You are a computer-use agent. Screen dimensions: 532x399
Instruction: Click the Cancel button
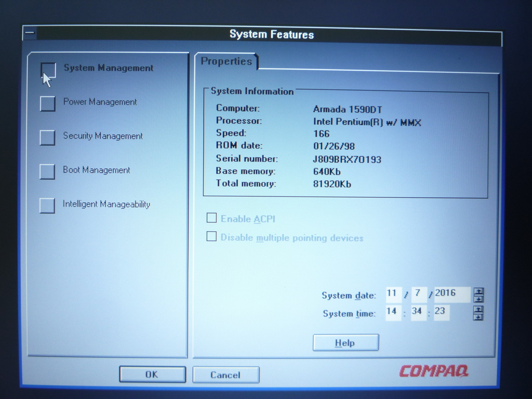[226, 375]
